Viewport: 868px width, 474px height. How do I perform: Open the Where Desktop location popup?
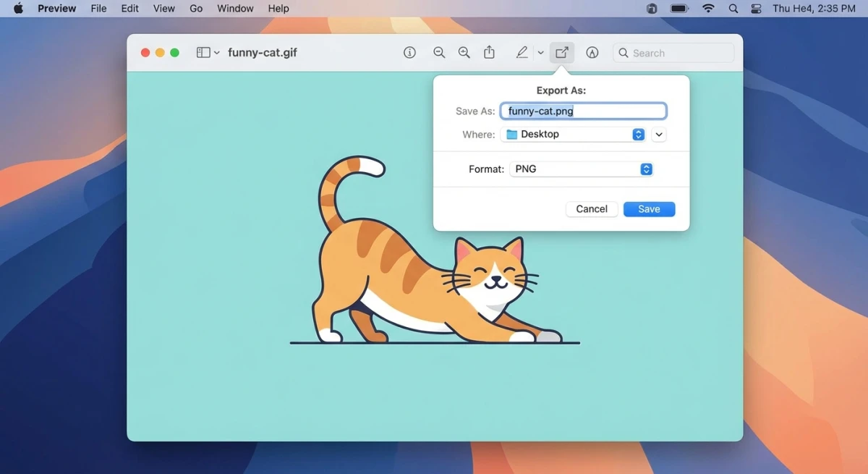[x=573, y=134]
